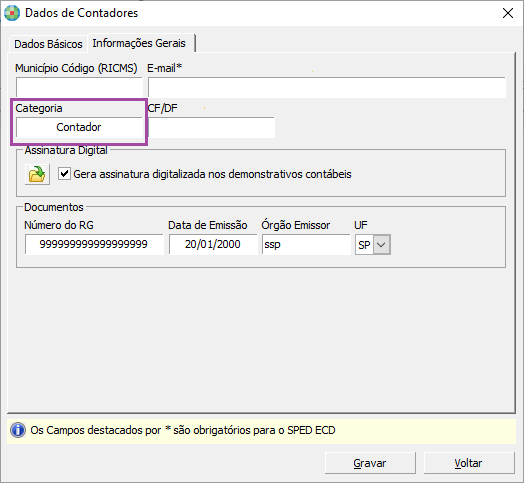Open the digital signature folder icon

(x=37, y=174)
